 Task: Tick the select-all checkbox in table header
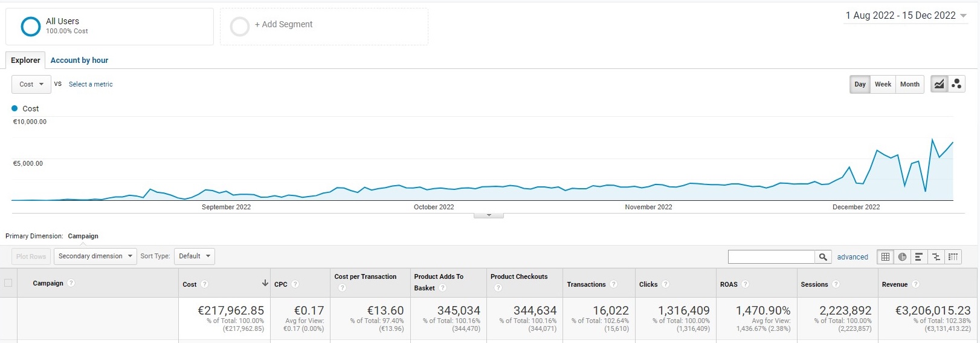point(8,283)
